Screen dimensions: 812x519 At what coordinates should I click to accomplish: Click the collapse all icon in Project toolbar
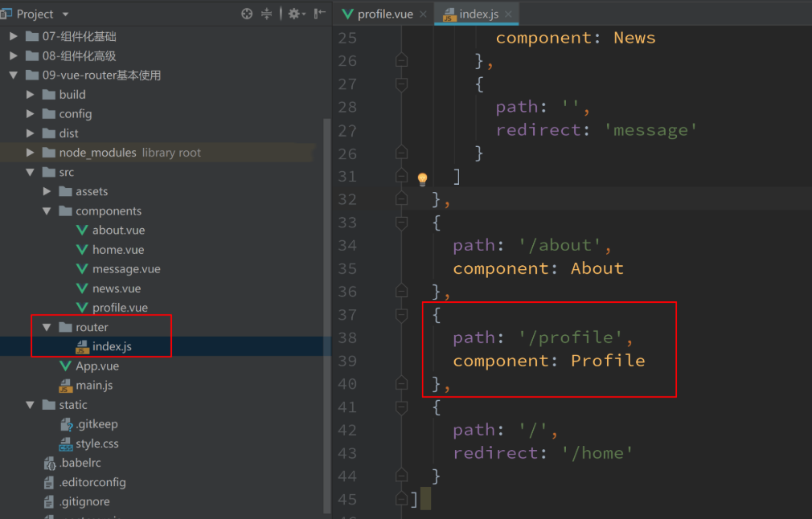266,14
